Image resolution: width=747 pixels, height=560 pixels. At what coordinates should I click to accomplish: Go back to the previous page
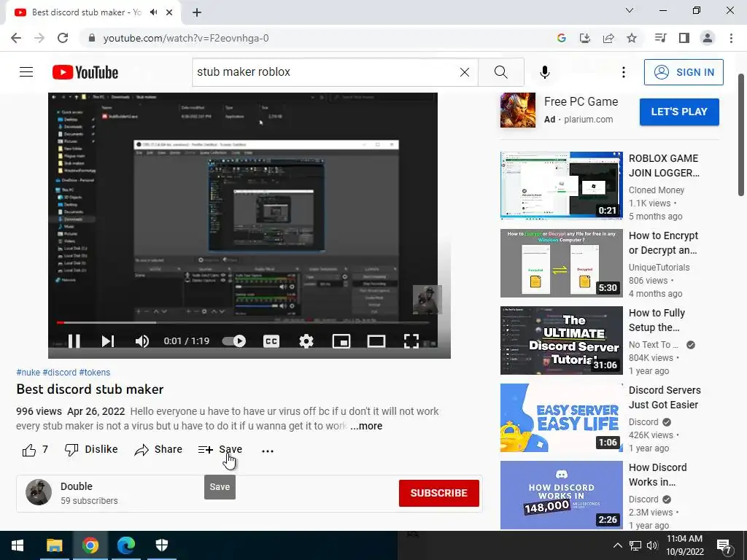click(x=16, y=38)
